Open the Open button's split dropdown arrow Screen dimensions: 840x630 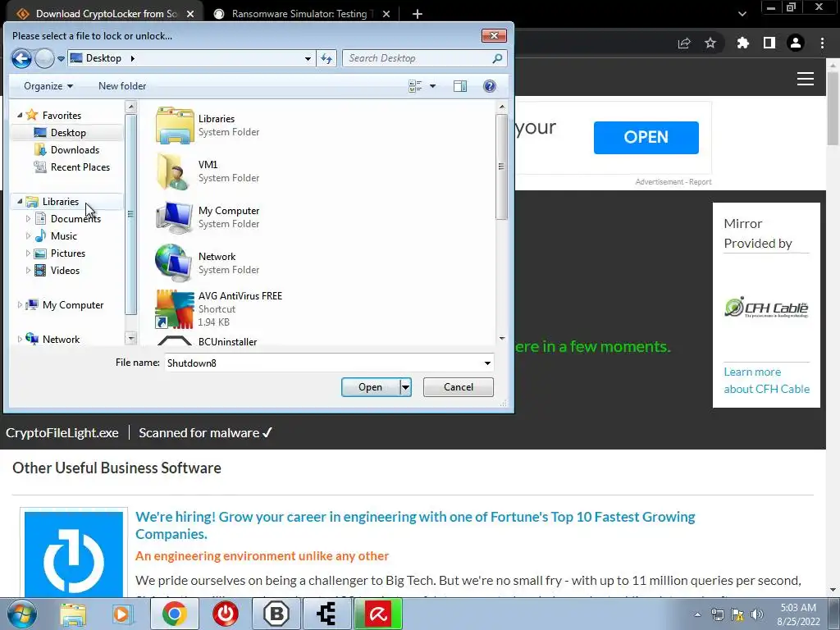[x=405, y=387]
